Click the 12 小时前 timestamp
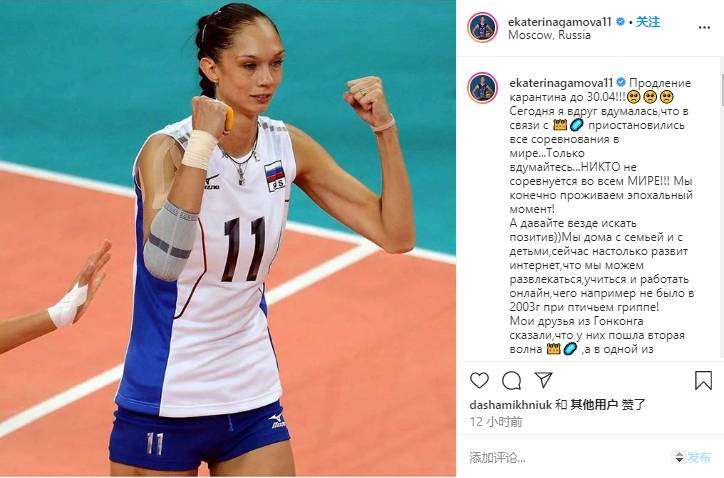 (x=496, y=422)
